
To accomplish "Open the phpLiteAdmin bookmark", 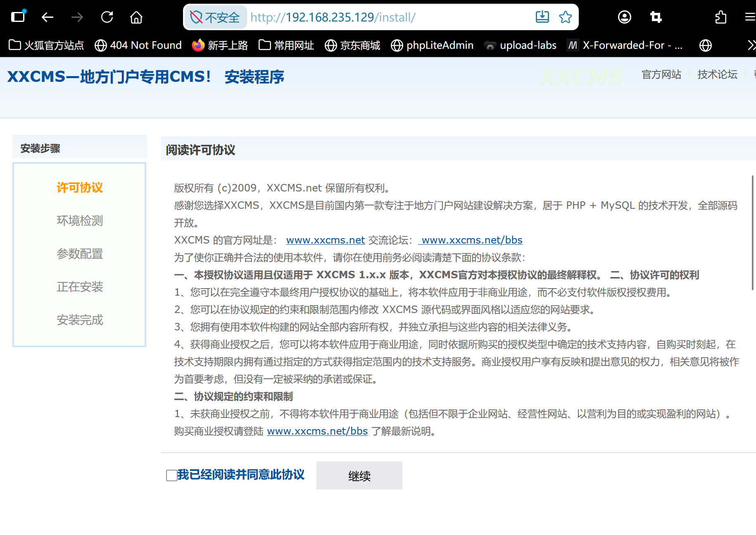I will pos(432,45).
